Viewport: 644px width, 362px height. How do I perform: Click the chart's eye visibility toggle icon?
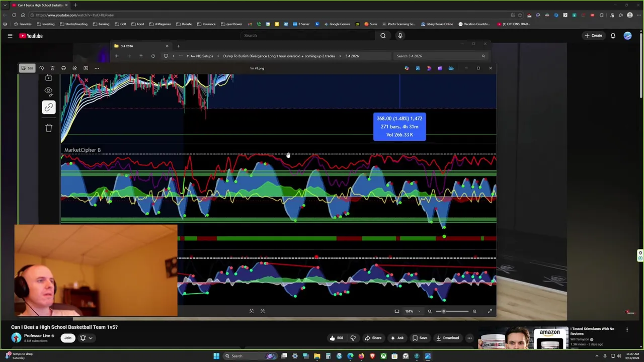click(48, 91)
